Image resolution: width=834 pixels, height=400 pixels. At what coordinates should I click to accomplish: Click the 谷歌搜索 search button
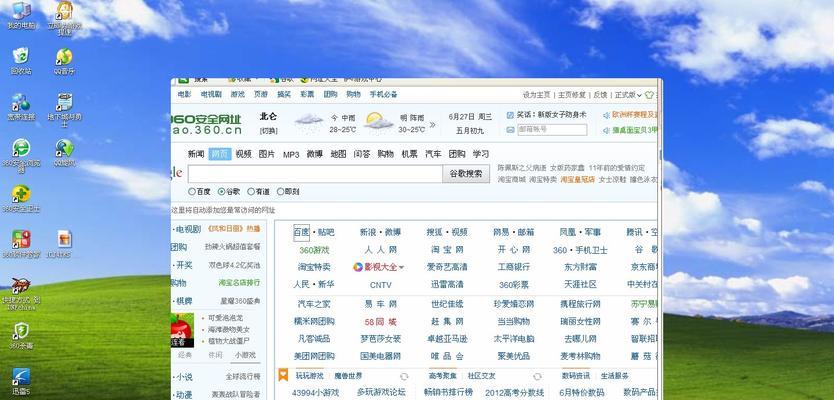(x=466, y=173)
